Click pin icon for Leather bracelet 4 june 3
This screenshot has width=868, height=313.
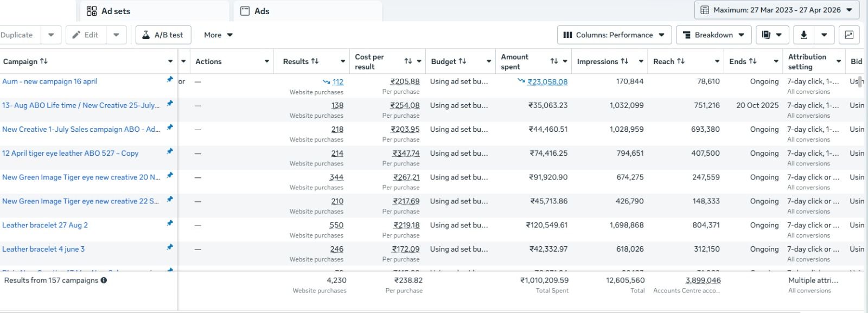click(x=170, y=247)
